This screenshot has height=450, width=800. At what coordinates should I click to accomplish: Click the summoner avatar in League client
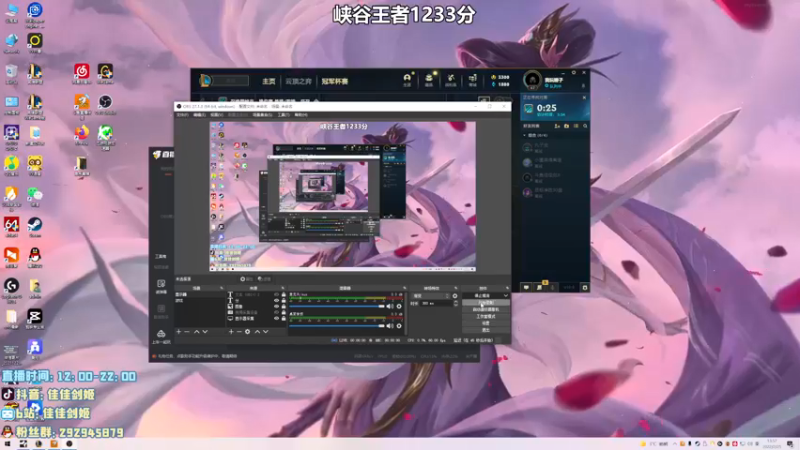532,80
